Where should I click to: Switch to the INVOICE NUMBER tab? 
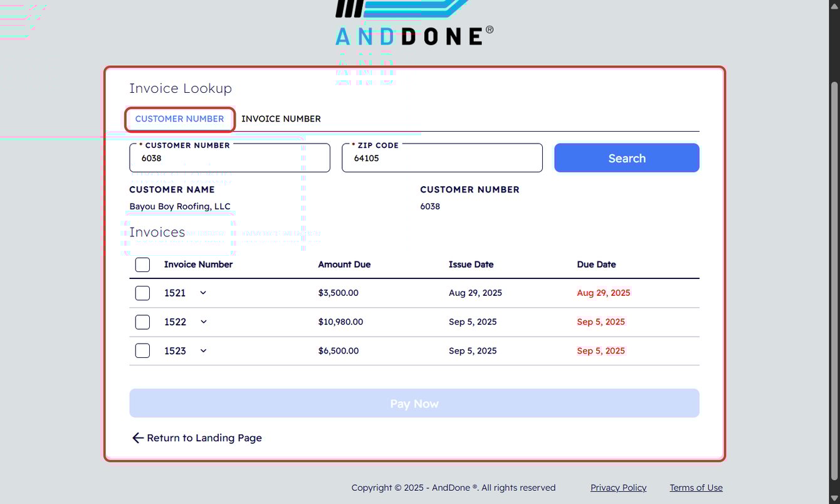pos(281,118)
